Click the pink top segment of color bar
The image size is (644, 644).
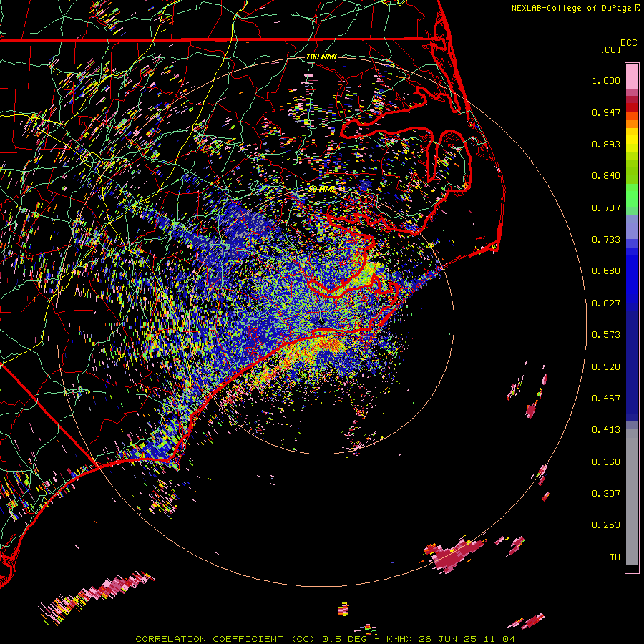[x=632, y=77]
